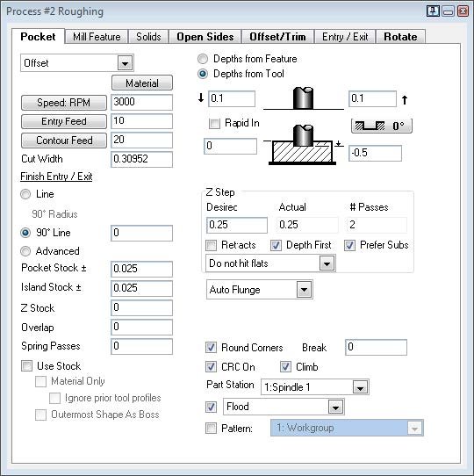Image resolution: width=474 pixels, height=476 pixels.
Task: Enable the Use Stock checkbox
Action: (26, 366)
